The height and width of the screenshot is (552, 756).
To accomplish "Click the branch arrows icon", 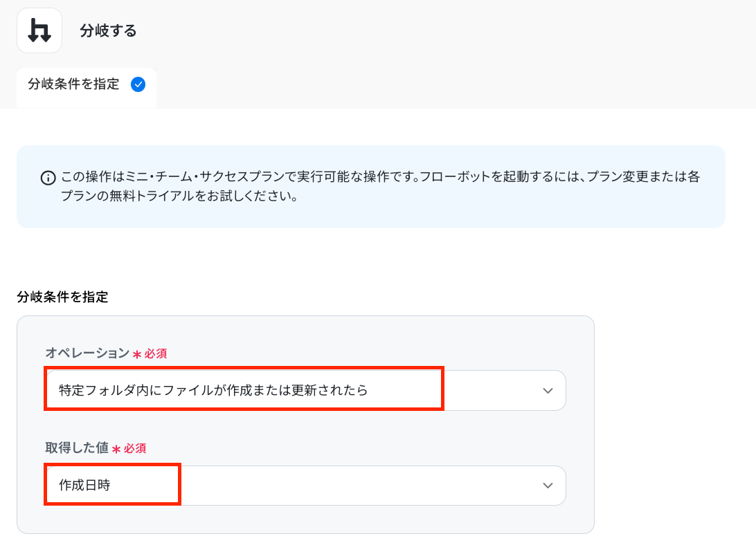I will [x=39, y=31].
